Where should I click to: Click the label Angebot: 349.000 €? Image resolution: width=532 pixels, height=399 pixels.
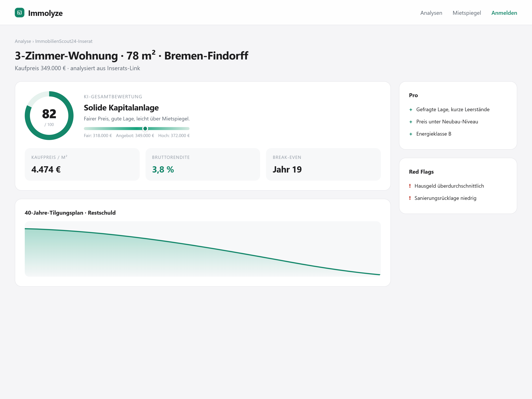point(135,136)
